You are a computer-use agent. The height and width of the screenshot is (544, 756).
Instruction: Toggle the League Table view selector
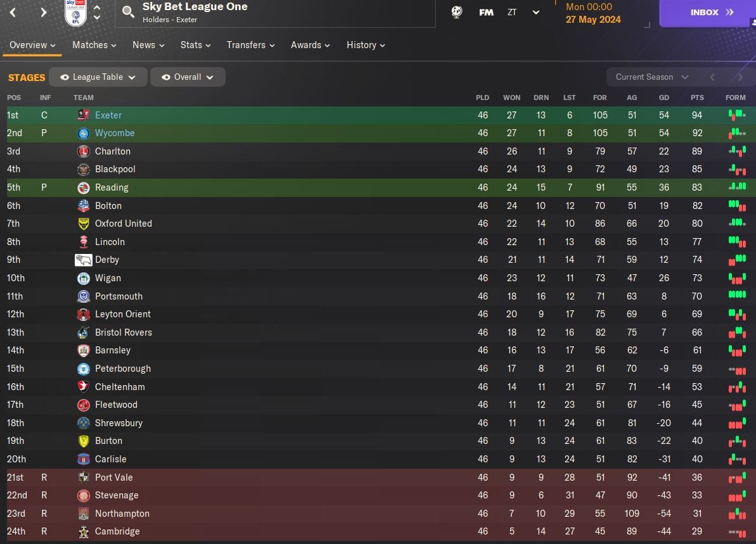click(x=98, y=77)
